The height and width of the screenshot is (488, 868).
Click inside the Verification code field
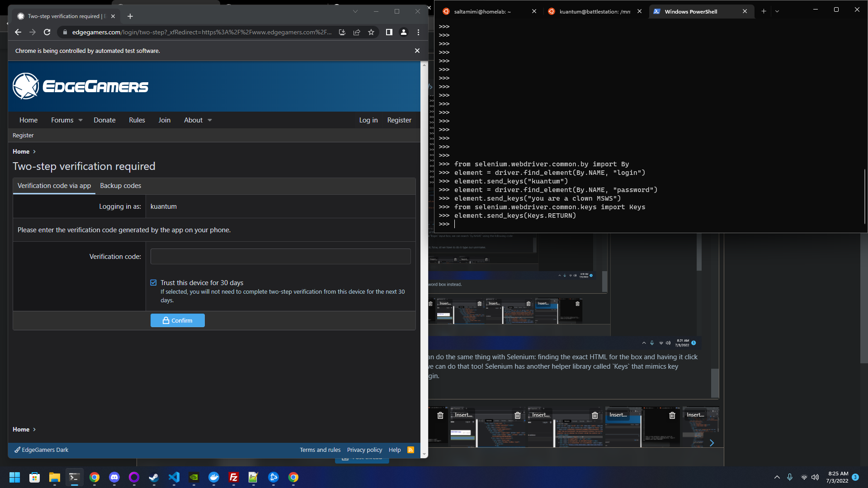280,256
